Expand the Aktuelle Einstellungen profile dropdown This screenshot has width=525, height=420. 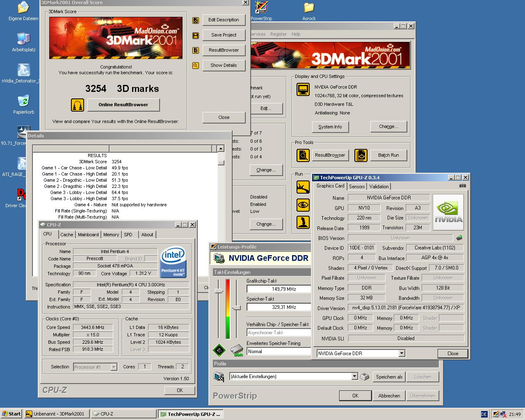(355, 377)
